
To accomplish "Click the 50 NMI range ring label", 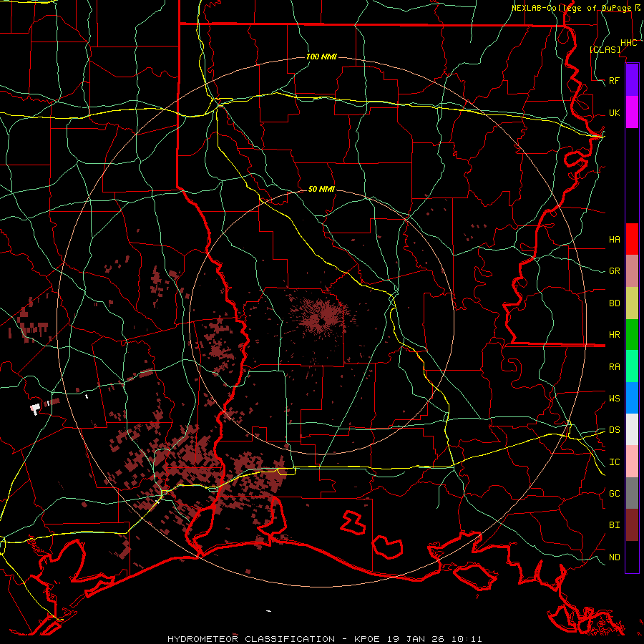I will [321, 189].
